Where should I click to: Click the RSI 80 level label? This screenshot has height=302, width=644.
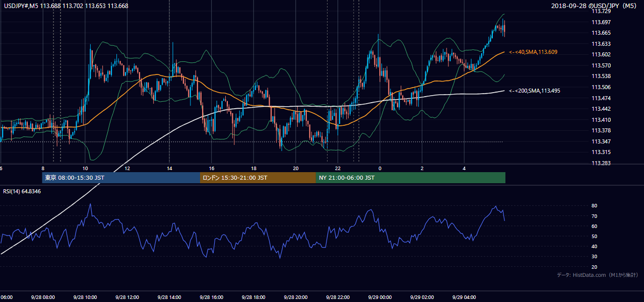pos(595,206)
